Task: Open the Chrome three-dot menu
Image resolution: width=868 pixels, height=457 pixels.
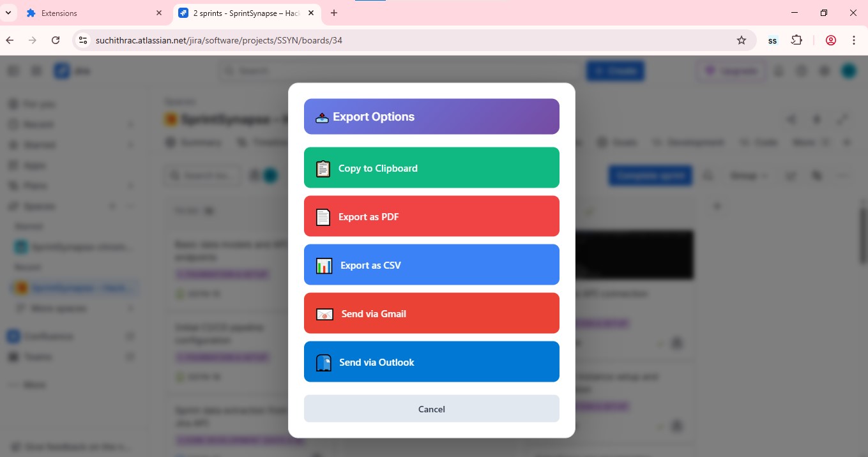Action: (x=854, y=40)
